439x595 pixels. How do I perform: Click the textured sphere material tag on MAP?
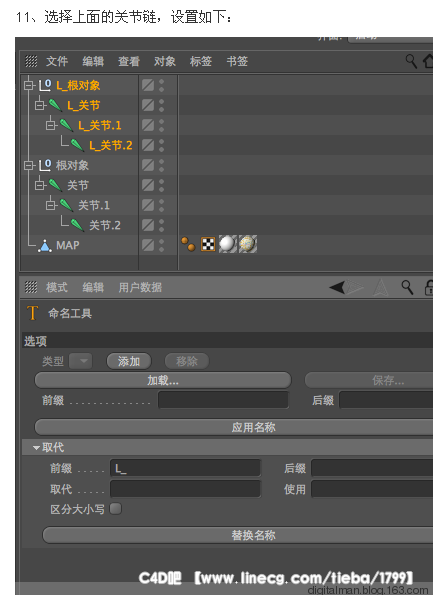coord(247,244)
